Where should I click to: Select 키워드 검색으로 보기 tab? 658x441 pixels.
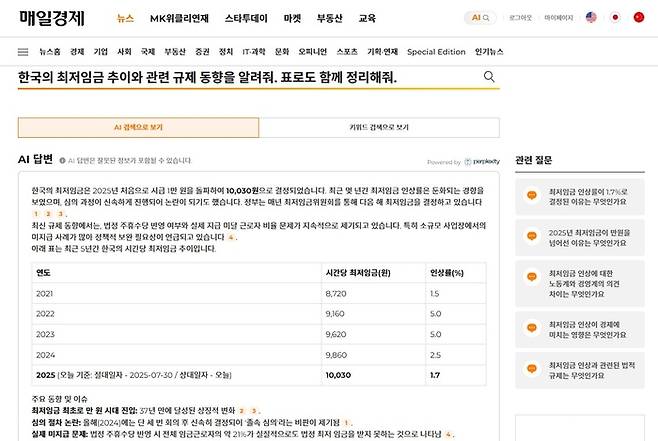point(379,128)
